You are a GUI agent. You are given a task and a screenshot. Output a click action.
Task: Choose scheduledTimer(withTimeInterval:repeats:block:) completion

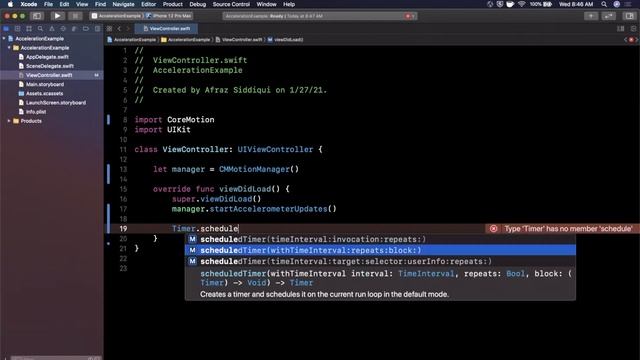[x=380, y=250]
